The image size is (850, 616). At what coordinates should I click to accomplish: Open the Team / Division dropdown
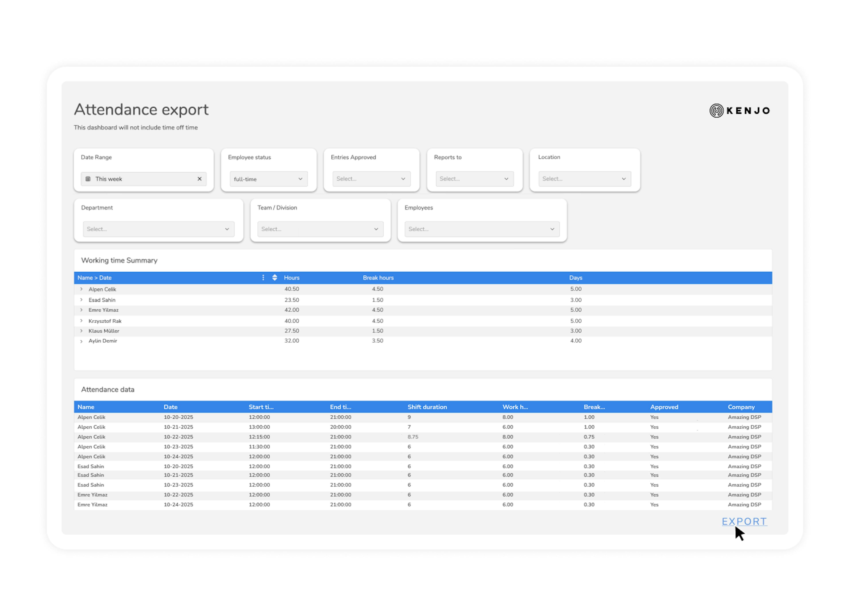(320, 229)
